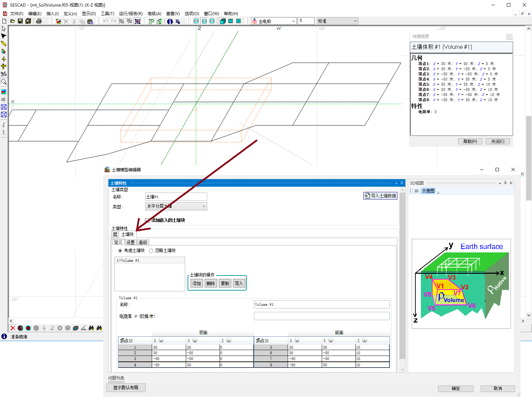Switch to X-Y view icon
This screenshot has width=532, height=402.
click(196, 21)
